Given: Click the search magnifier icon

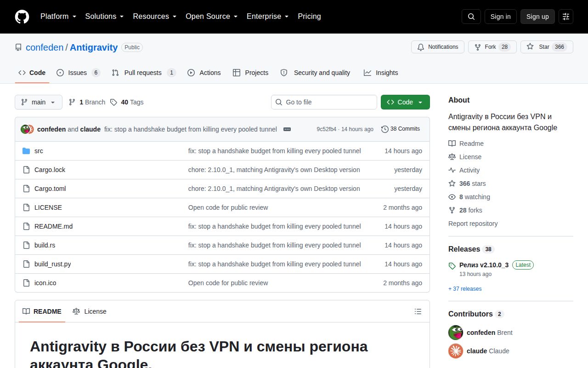Looking at the screenshot, I should tap(471, 17).
